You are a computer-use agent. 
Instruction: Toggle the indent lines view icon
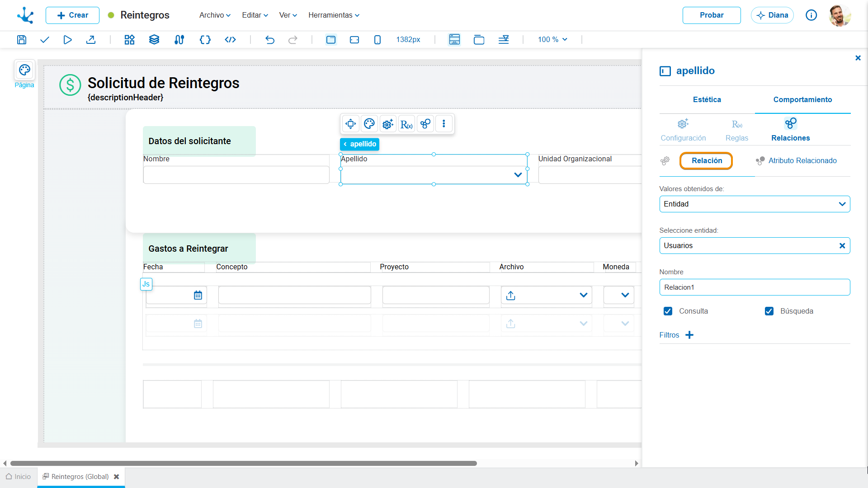(504, 40)
